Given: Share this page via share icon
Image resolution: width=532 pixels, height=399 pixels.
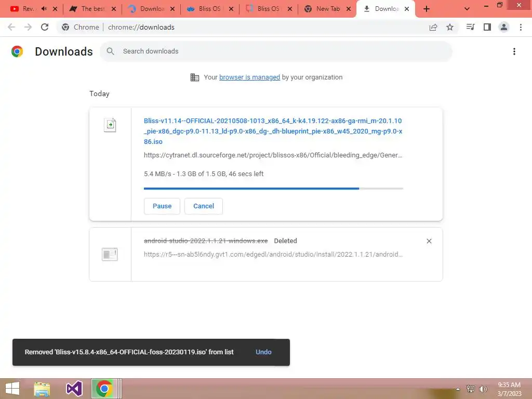Looking at the screenshot, I should pos(433,27).
